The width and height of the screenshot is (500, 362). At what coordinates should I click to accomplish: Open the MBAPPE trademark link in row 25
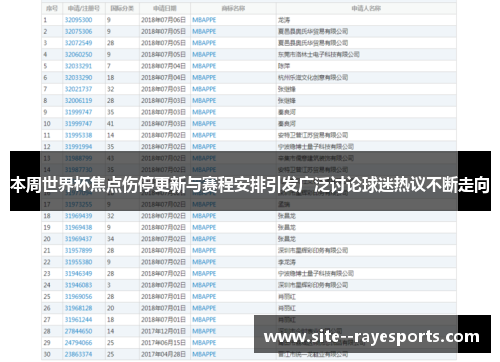click(204, 297)
